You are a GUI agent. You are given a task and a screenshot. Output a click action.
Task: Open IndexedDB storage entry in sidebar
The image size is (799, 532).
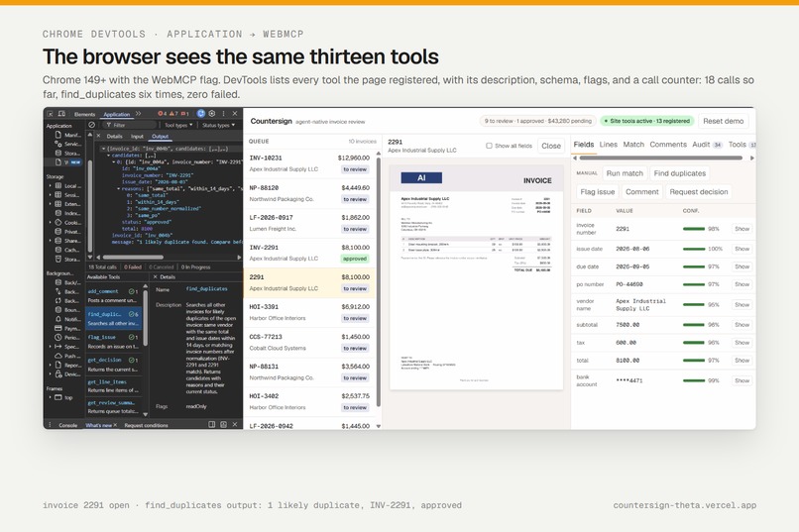coord(68,213)
